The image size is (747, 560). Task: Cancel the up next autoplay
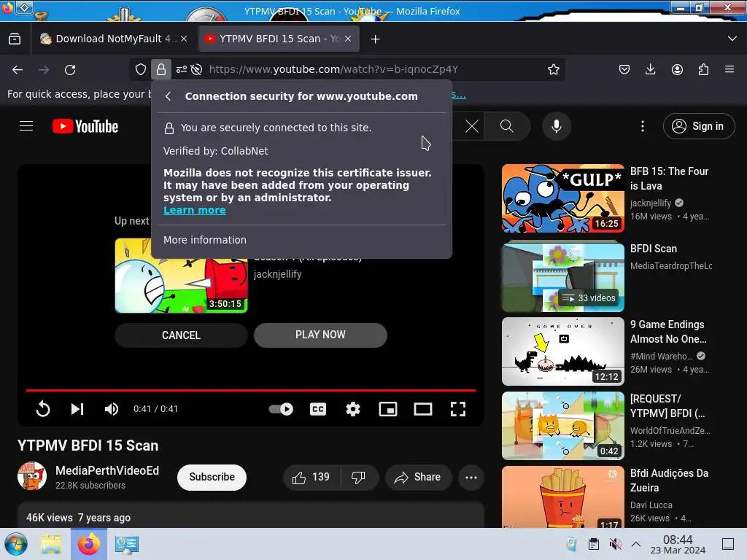click(181, 335)
